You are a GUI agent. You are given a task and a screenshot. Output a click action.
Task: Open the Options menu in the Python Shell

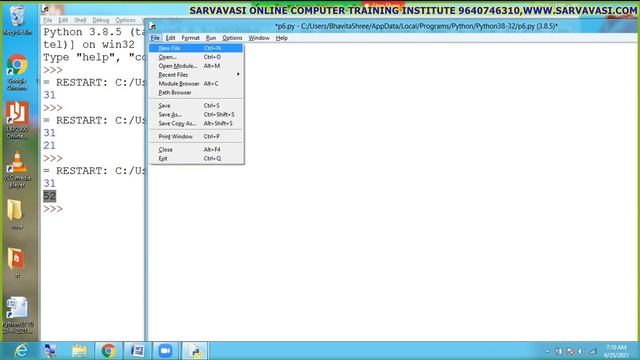[x=125, y=20]
